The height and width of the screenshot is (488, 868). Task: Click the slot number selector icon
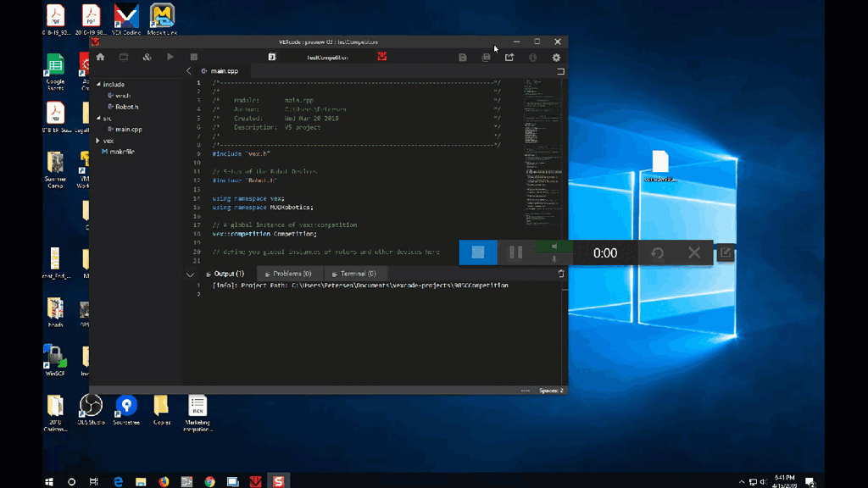coord(272,58)
